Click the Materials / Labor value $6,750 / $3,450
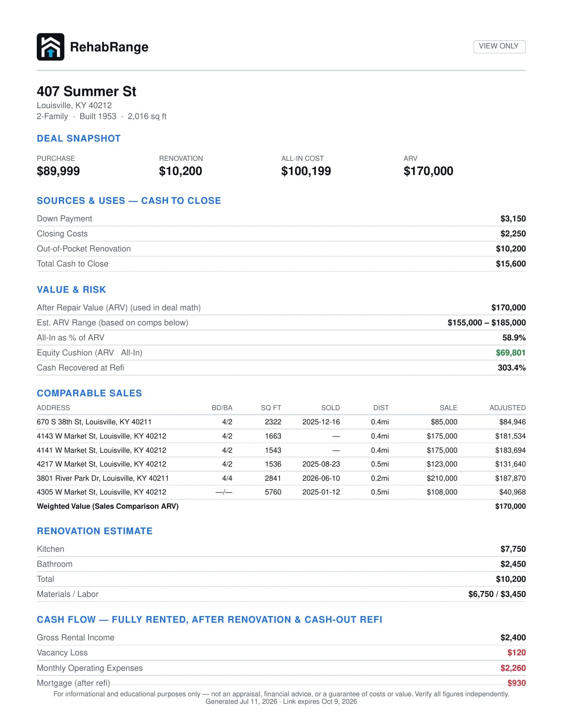This screenshot has height=728, width=563. click(x=497, y=594)
